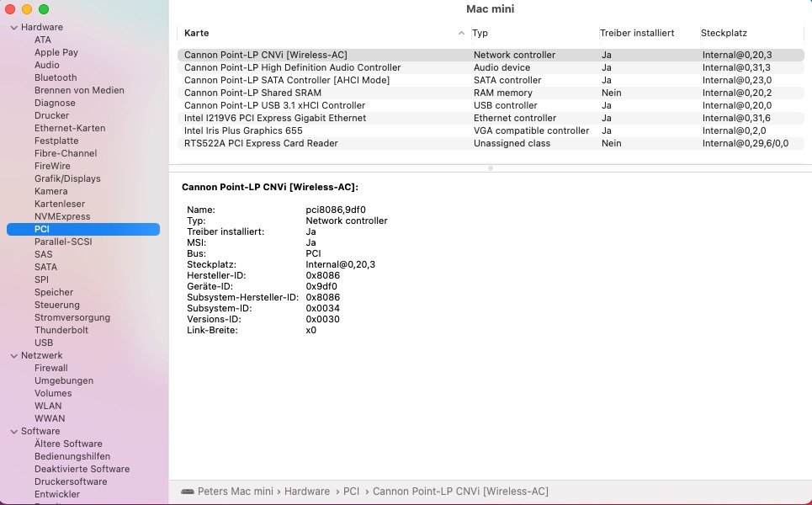
Task: Select WWAN under Netzwerk
Action: pos(50,418)
